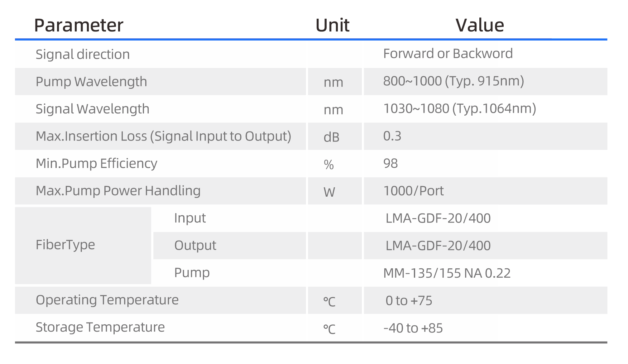
Task: Click the 98 efficiency value
Action: point(391,164)
